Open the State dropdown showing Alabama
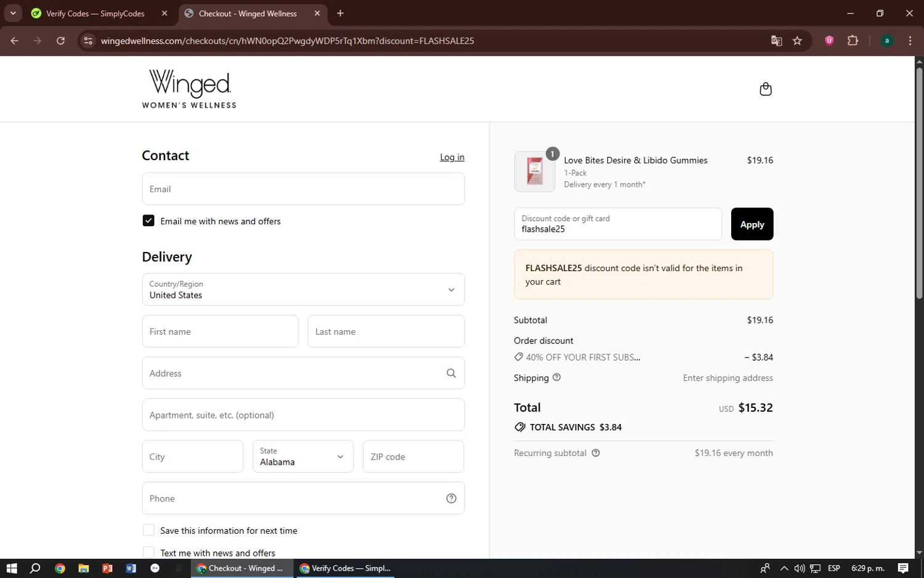The height and width of the screenshot is (578, 924). coord(303,457)
